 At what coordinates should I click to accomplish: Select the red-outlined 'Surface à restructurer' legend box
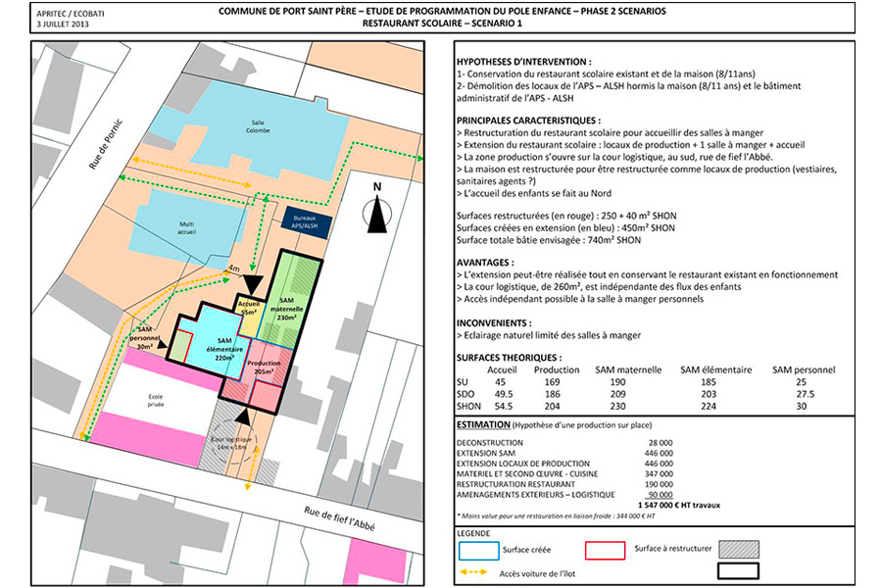click(x=605, y=551)
